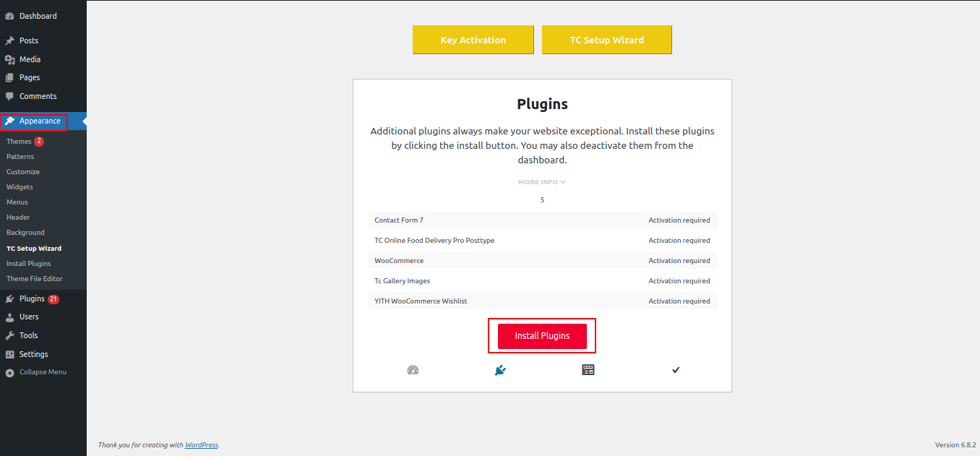Image resolution: width=980 pixels, height=456 pixels.
Task: Open Customize under Appearance
Action: pos(23,172)
